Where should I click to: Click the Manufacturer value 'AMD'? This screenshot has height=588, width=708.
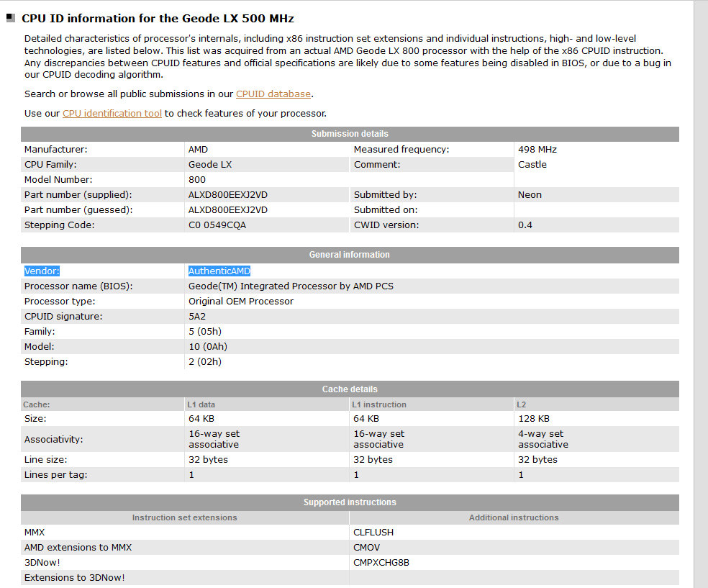198,150
